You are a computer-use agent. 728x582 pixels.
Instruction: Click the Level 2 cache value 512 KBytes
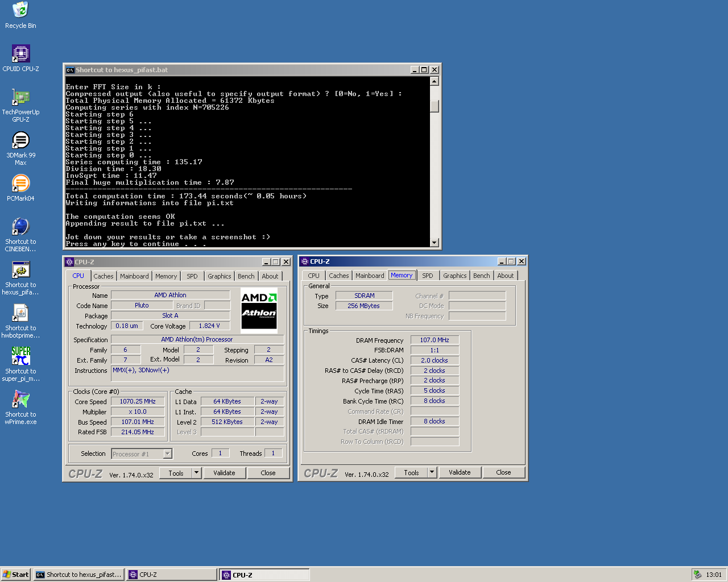[x=227, y=422]
